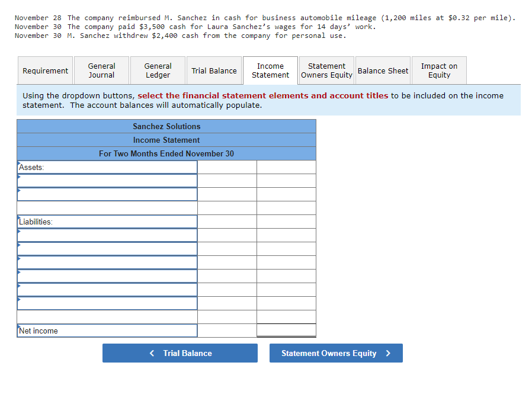Open the Assets: element dropdown
This screenshot has height=420, width=532.
pyautogui.click(x=107, y=167)
